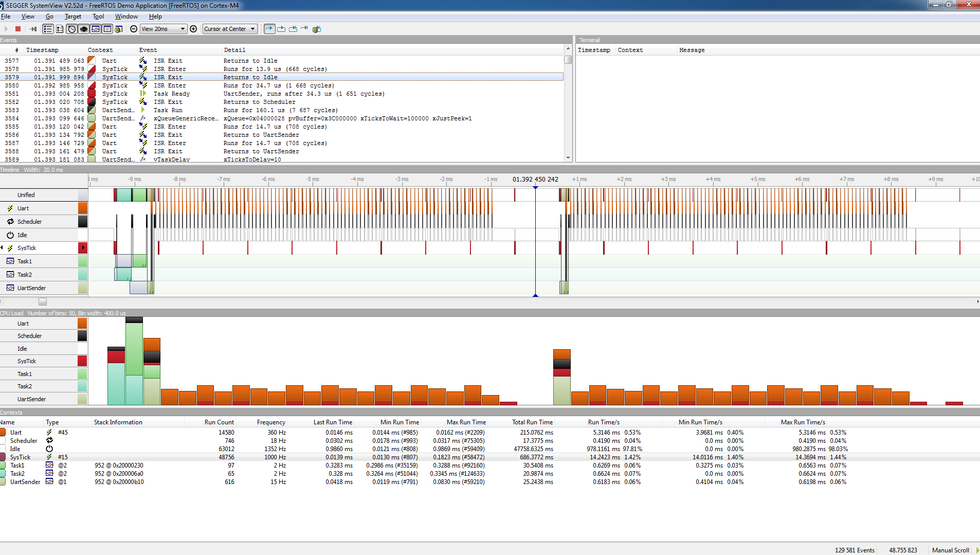980x555 pixels.
Task: Collapse the SysTick row arrow in Timeline
Action: tap(2, 248)
